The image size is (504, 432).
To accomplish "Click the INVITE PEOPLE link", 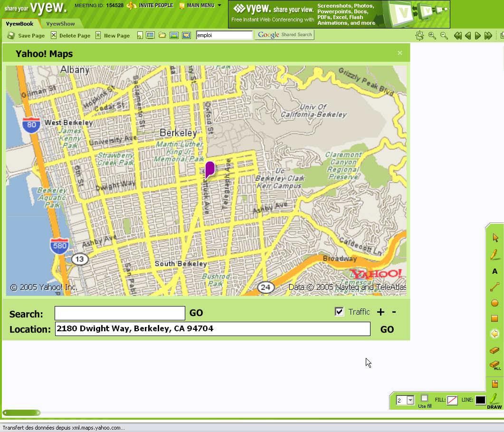I will 156,6.
